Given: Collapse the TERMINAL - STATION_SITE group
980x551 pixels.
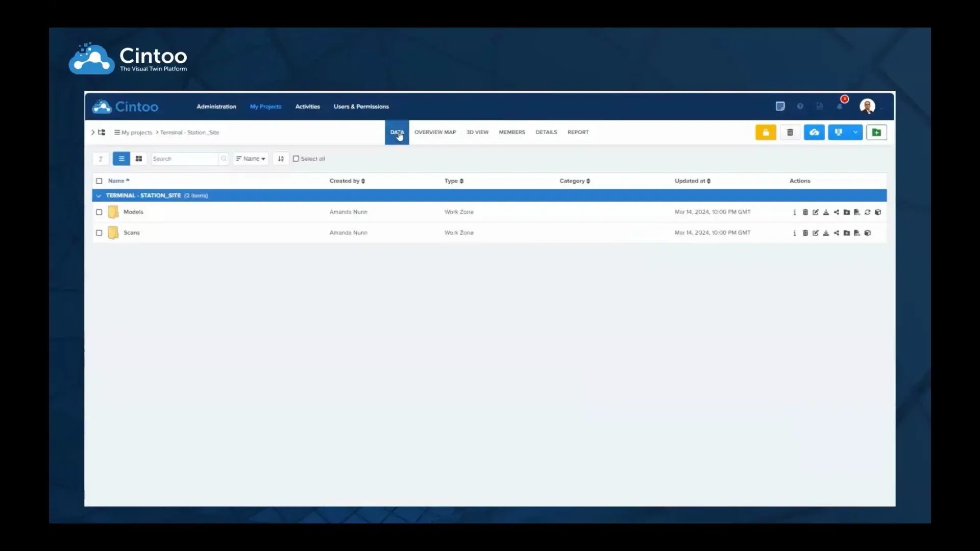Looking at the screenshot, I should 99,196.
